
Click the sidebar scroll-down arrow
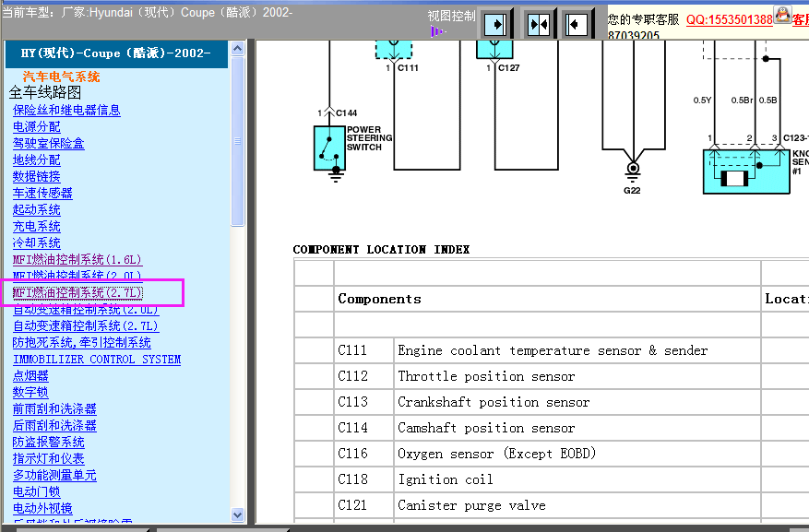click(x=237, y=514)
